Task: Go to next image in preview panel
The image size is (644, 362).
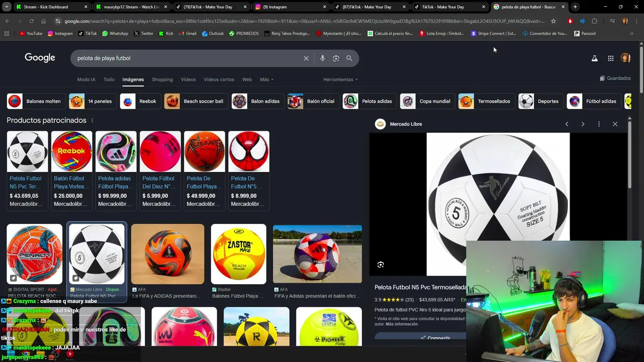Action: [583, 124]
